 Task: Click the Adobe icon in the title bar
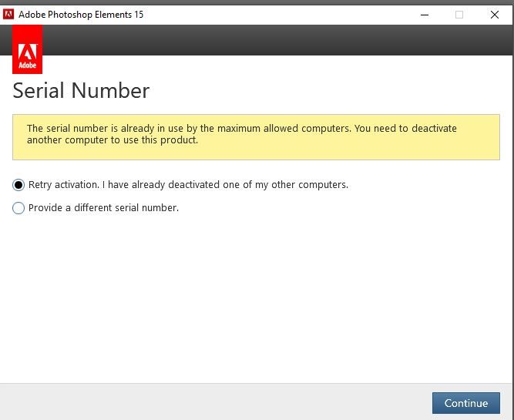[8, 15]
